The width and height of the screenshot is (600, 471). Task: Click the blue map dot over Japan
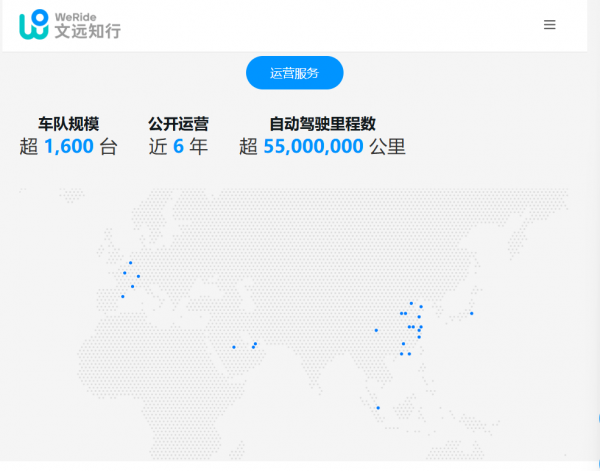(x=472, y=313)
